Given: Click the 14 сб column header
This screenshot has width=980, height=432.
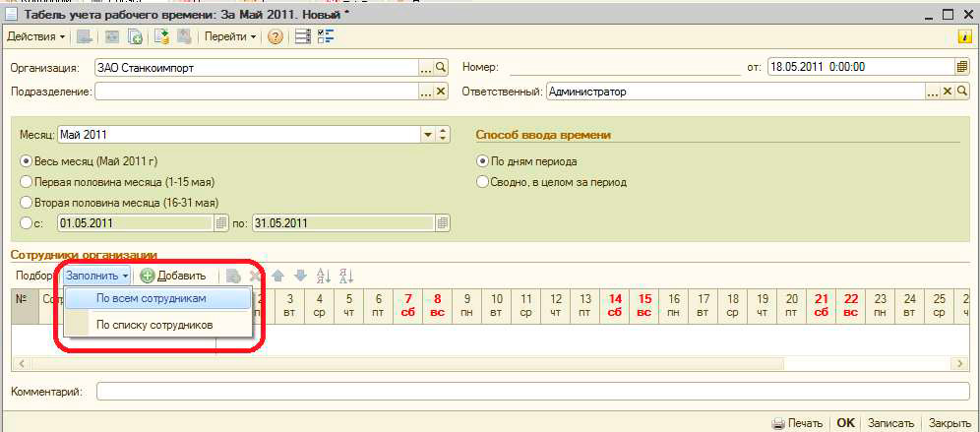Looking at the screenshot, I should 615,306.
